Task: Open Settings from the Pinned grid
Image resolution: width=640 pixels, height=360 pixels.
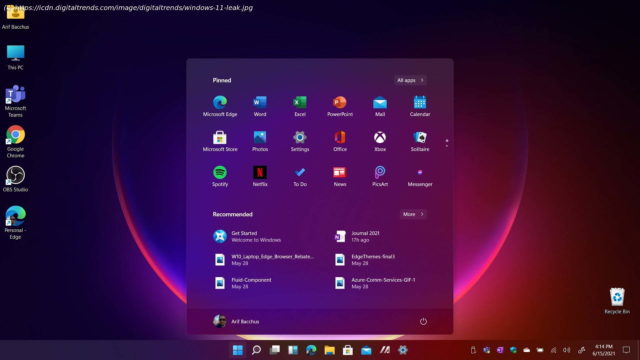Action: pos(300,141)
